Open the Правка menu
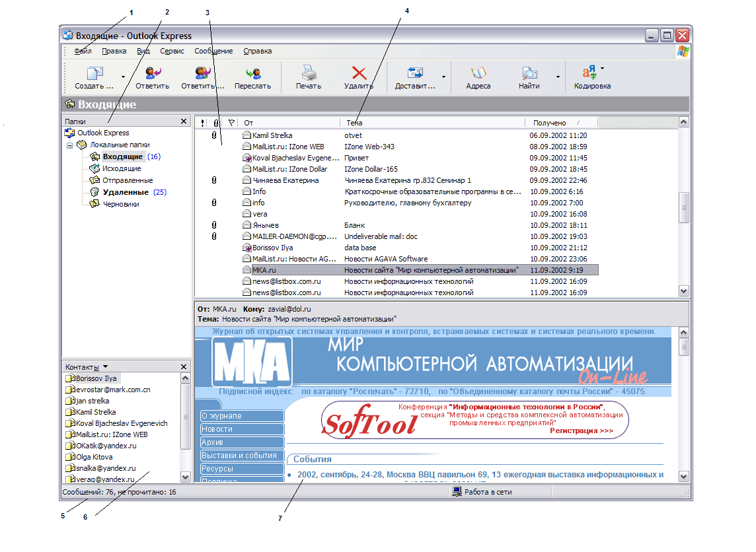This screenshot has height=552, width=756. [114, 51]
